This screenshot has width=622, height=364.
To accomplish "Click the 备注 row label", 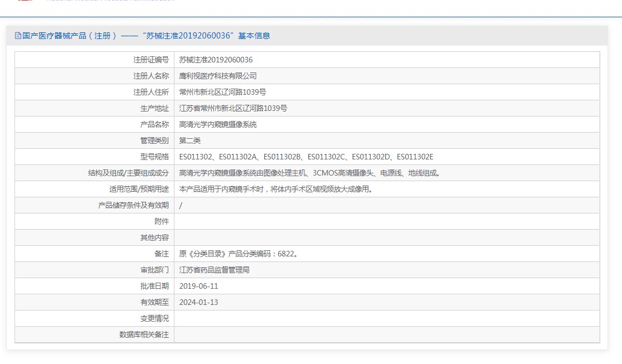I will (x=162, y=254).
